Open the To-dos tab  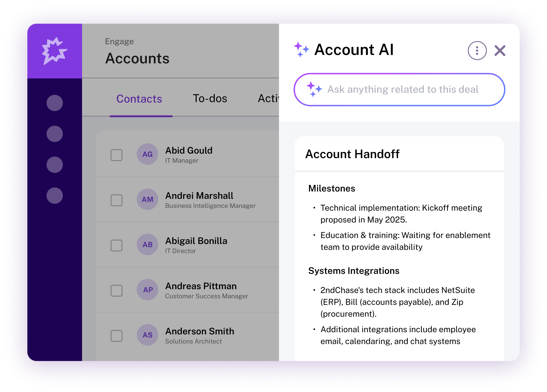pos(210,99)
